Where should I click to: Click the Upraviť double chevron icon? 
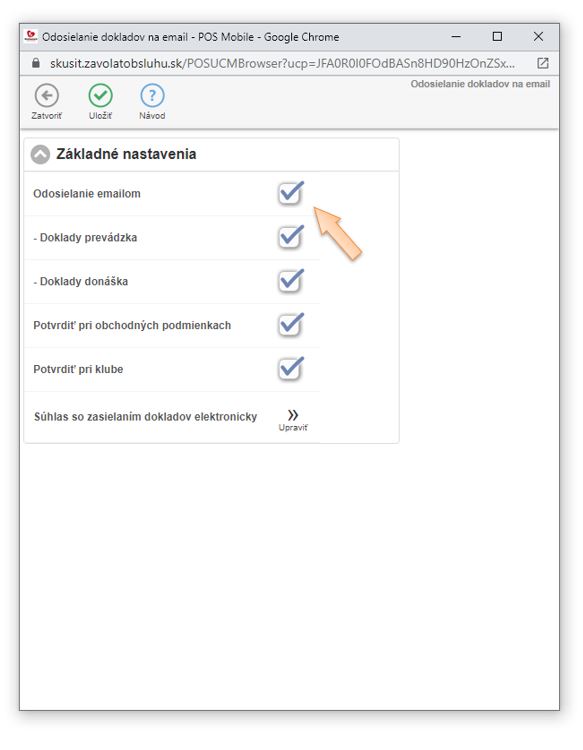293,415
